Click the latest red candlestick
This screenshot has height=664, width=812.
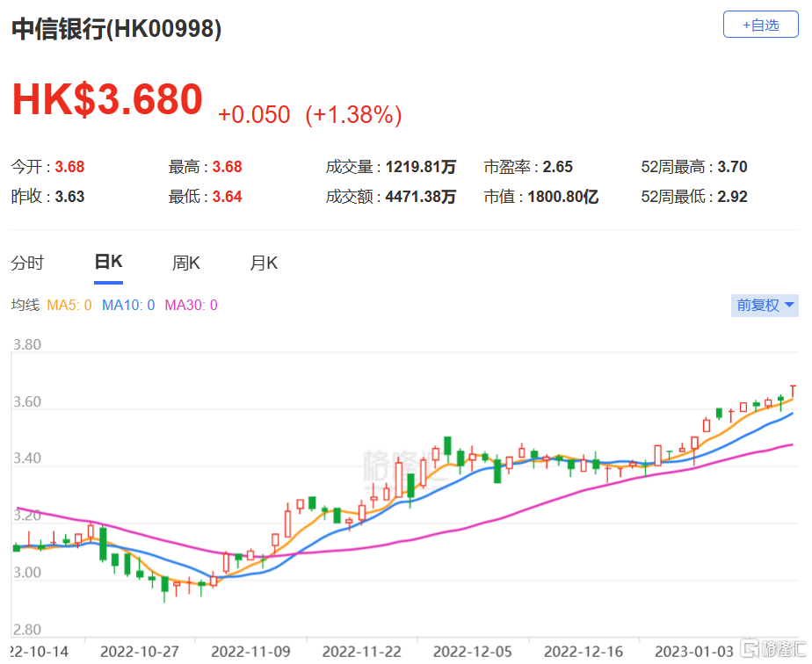793,392
